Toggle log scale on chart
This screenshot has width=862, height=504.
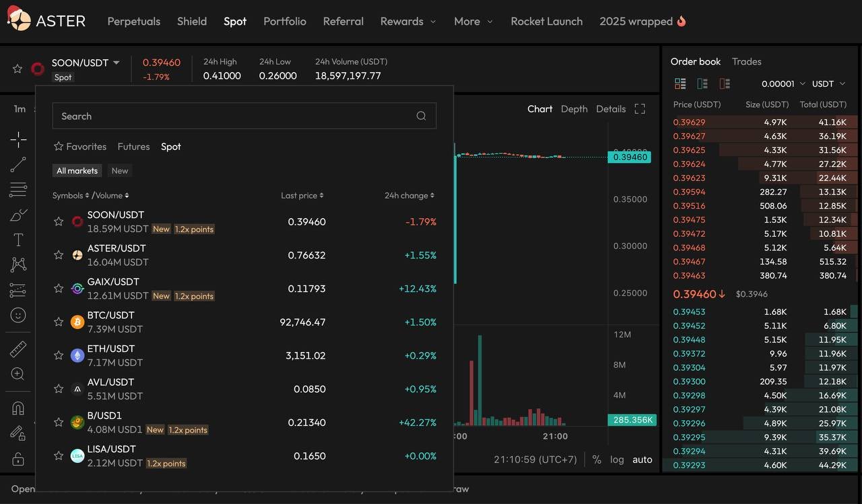617,460
